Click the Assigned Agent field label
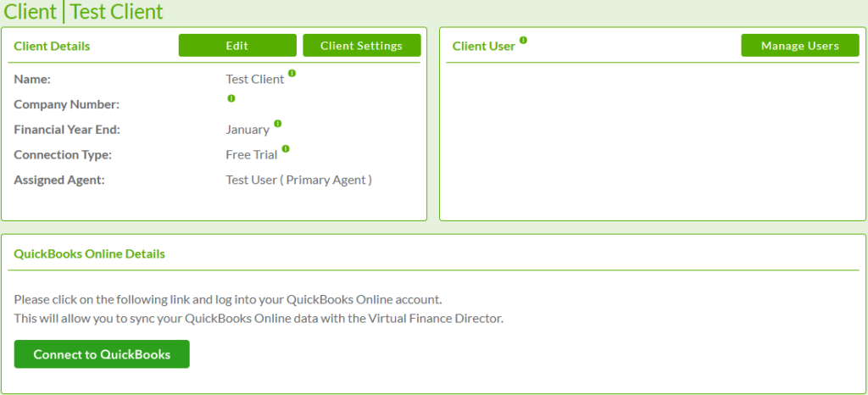The image size is (868, 395). click(58, 180)
